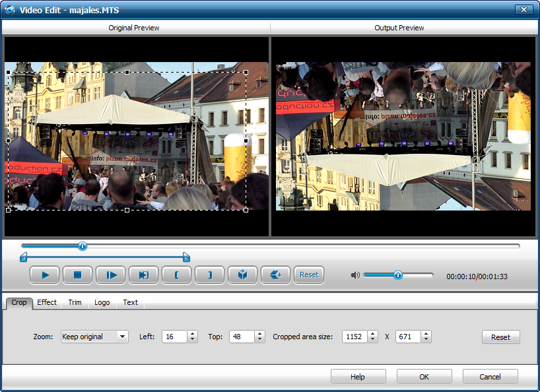Click the bottom-middle crop handle
Screen dimensions: 540x392
pos(127,210)
